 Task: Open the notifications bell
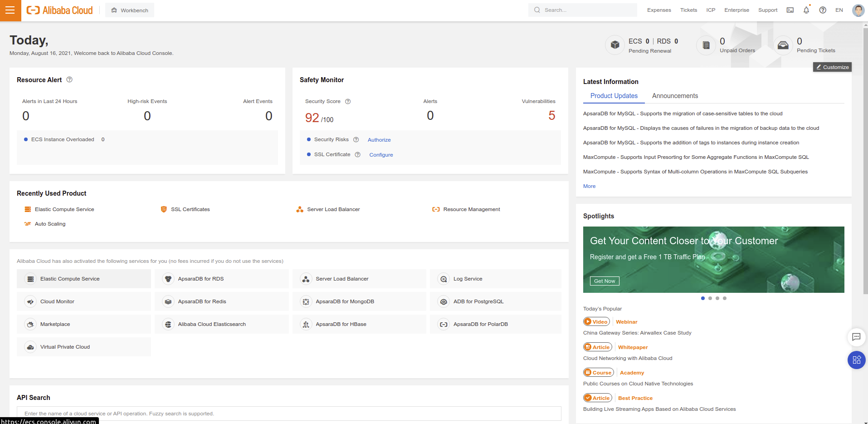tap(806, 10)
